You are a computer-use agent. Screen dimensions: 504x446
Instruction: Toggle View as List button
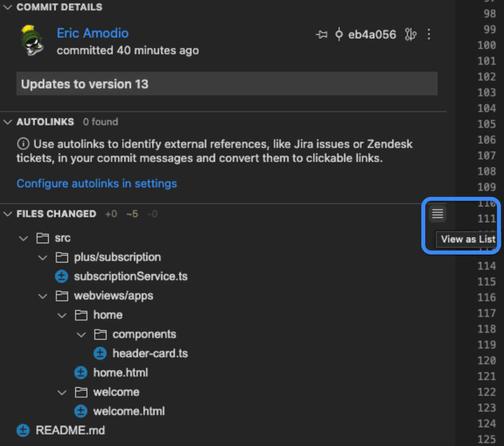(437, 214)
